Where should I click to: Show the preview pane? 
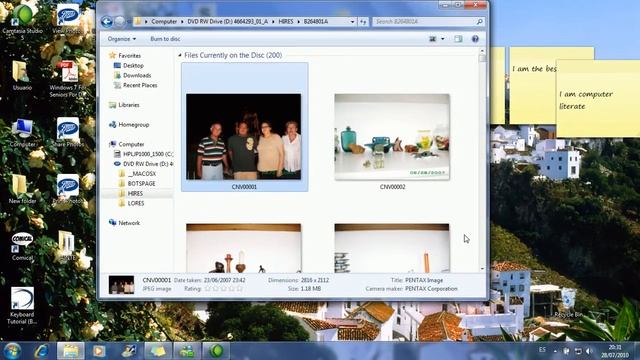point(458,39)
